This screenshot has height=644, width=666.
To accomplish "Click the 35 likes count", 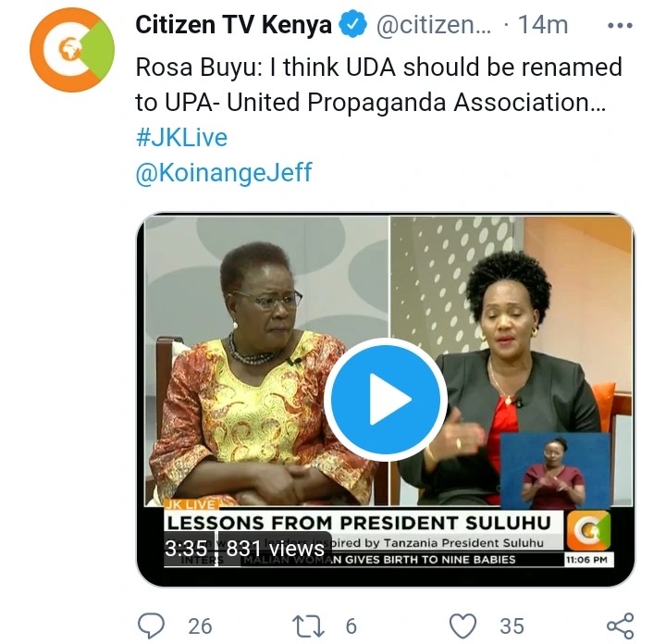I will click(512, 626).
